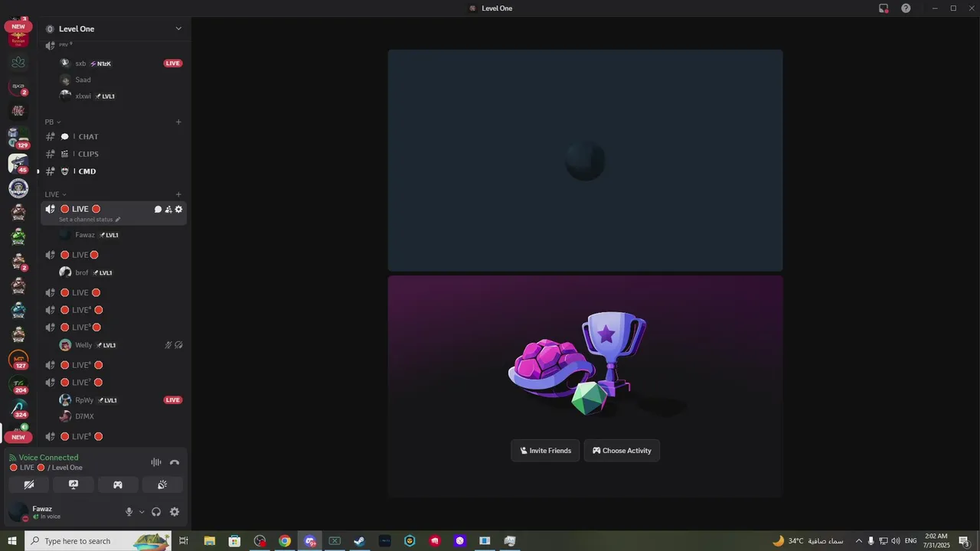Start an activity with the gamepad button
The width and height of the screenshot is (980, 551).
tap(118, 484)
